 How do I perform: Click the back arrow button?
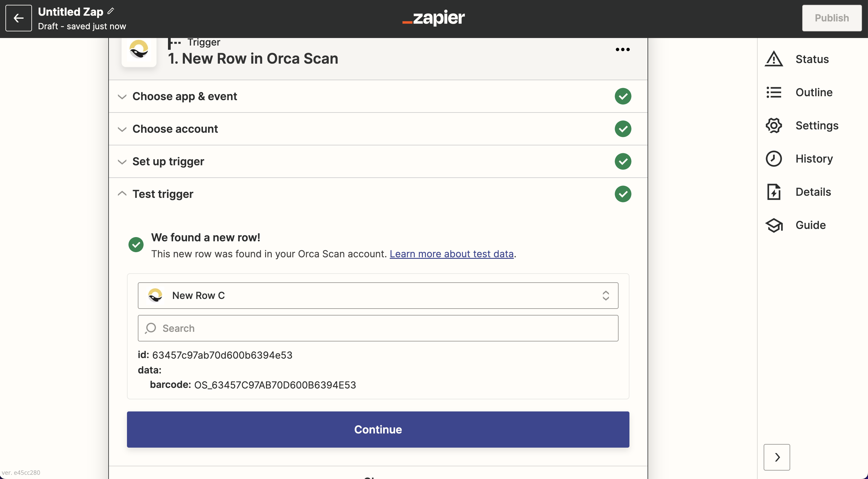tap(18, 18)
